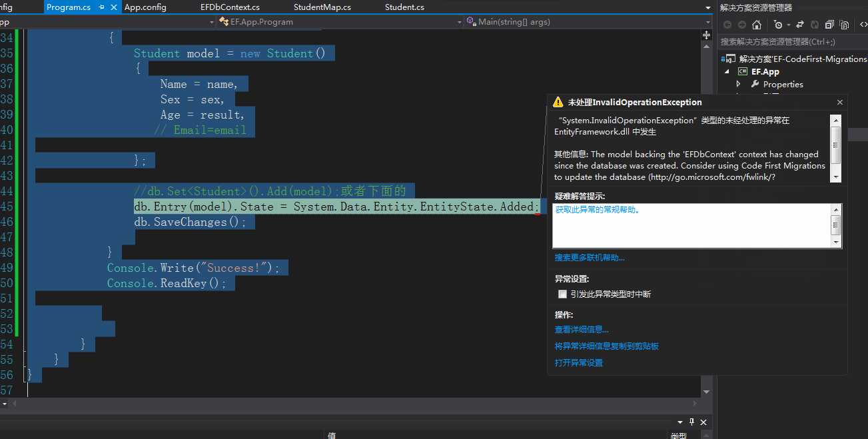This screenshot has height=439, width=868.
Task: Click the Home icon in Solution Explorer toolbar
Action: [x=757, y=25]
